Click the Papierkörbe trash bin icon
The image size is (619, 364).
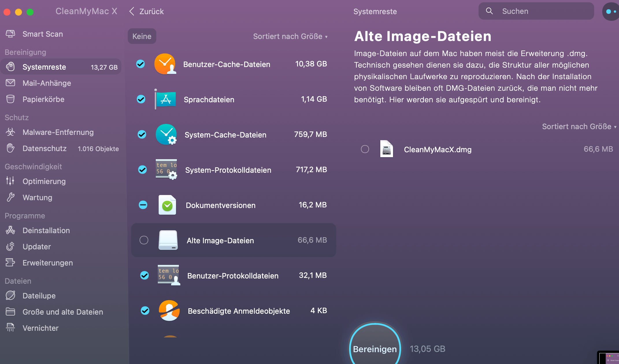click(10, 99)
